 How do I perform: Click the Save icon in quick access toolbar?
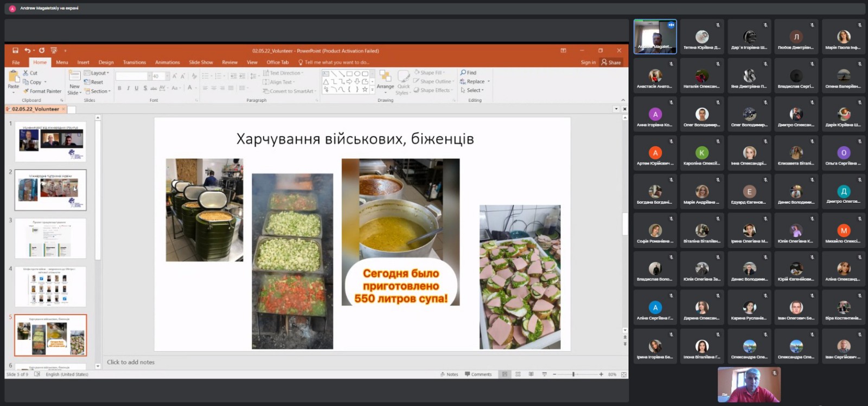15,50
